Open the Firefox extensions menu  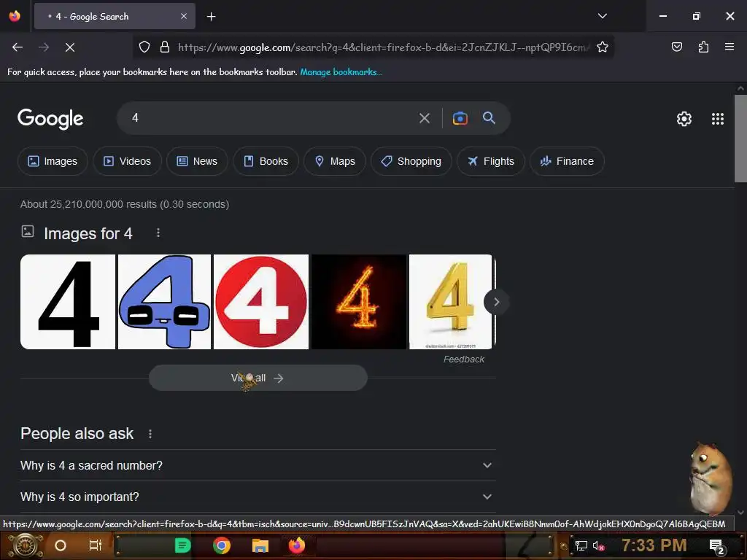click(x=703, y=47)
